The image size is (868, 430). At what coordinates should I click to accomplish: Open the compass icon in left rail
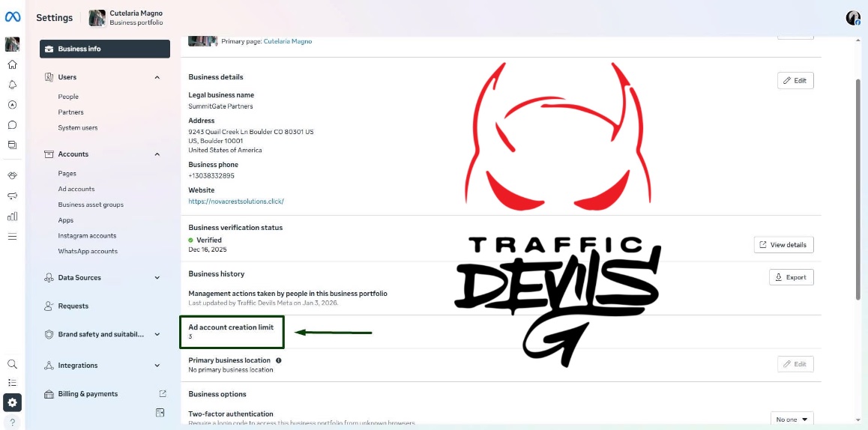pyautogui.click(x=12, y=105)
